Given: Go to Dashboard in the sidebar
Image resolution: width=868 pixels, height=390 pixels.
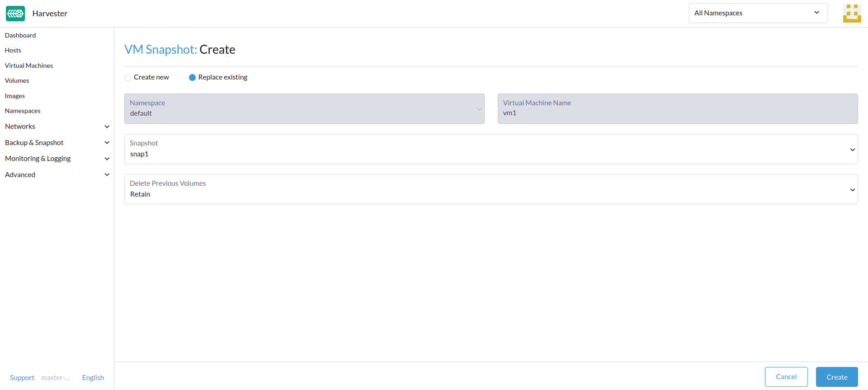Looking at the screenshot, I should point(20,35).
